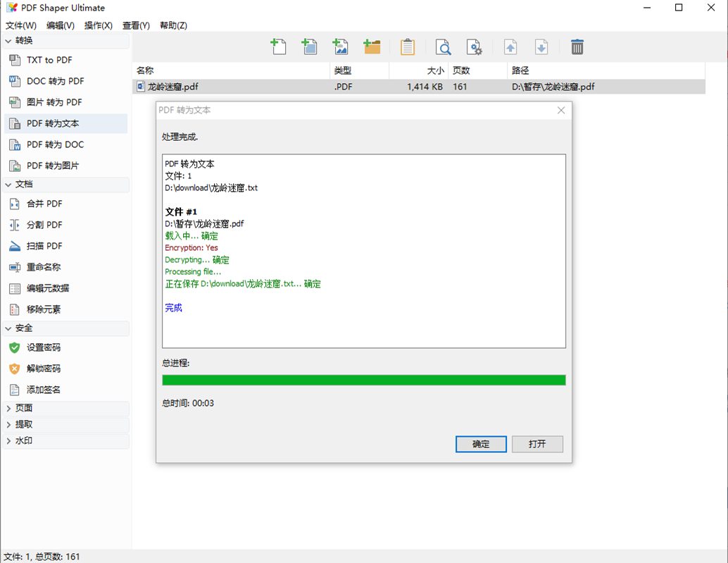Click the add image file icon
This screenshot has height=563, width=728.
(341, 47)
